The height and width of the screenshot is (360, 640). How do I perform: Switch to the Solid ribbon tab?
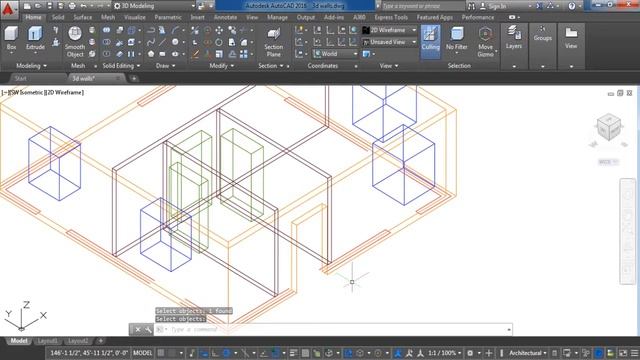[x=58, y=17]
